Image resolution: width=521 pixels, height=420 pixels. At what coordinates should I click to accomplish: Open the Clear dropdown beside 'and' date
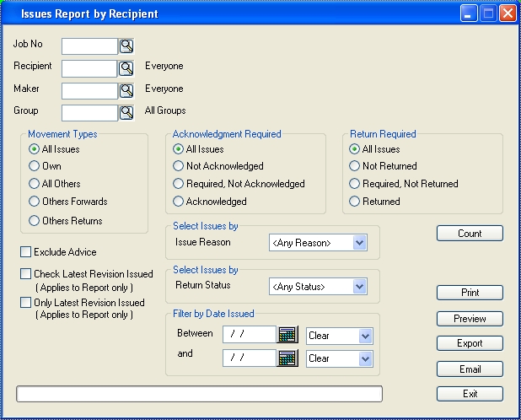[365, 359]
